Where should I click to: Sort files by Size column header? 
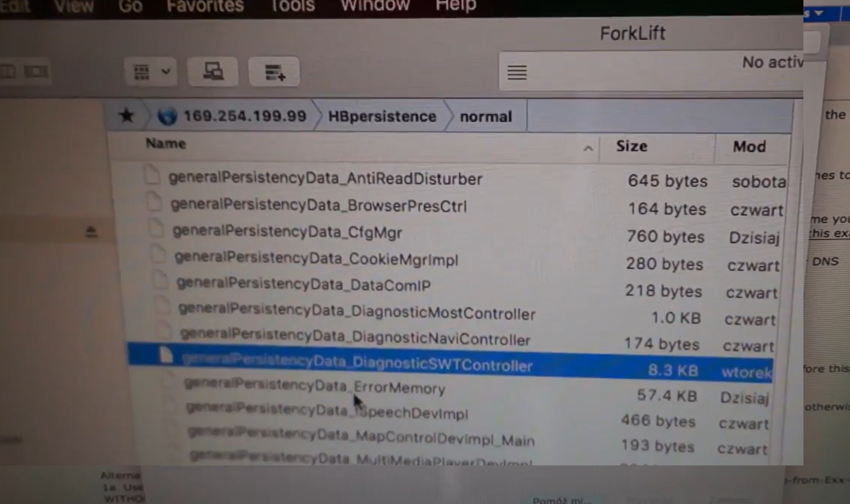tap(632, 146)
